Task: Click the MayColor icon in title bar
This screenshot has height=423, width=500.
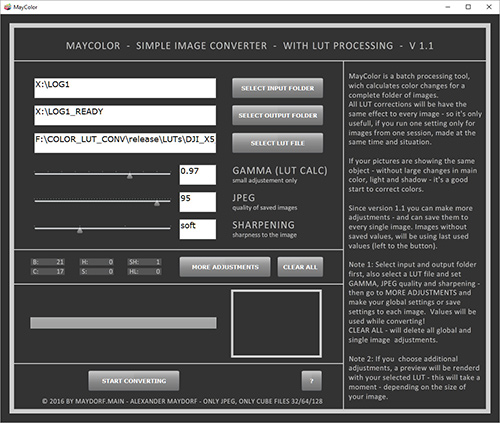Action: click(x=8, y=7)
